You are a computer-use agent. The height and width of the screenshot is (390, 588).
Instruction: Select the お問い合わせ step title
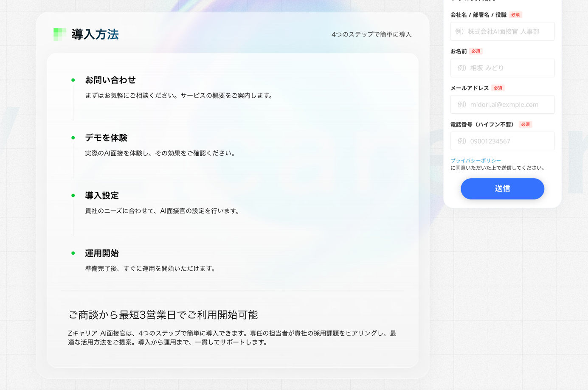pyautogui.click(x=110, y=80)
